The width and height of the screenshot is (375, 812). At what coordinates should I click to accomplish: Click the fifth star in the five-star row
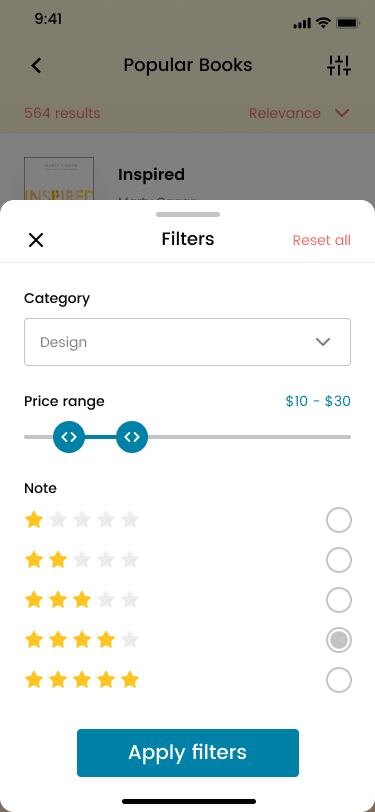tap(130, 679)
